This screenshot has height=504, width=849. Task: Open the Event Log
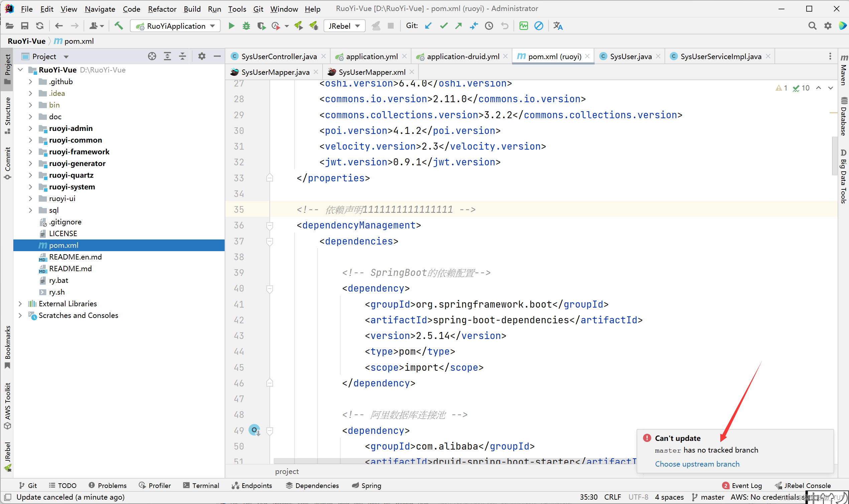pos(742,485)
